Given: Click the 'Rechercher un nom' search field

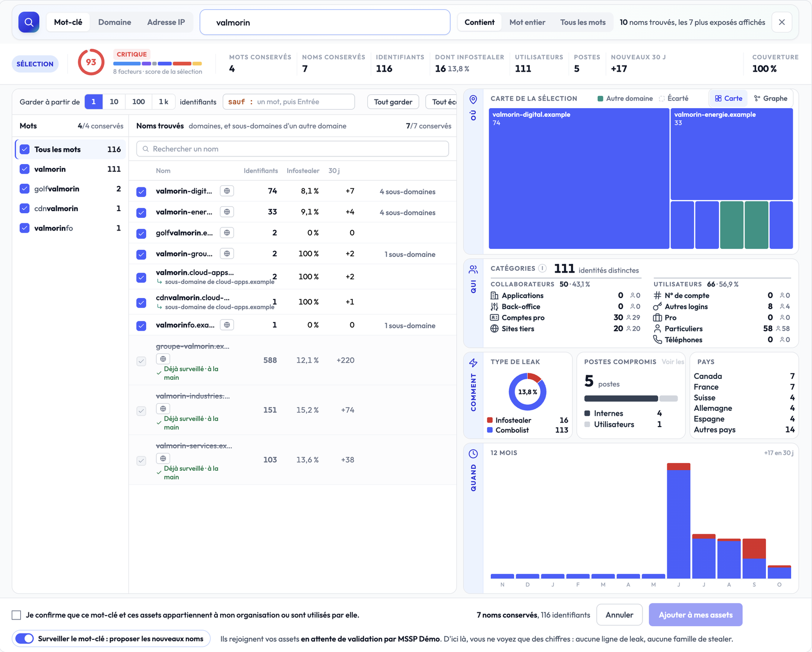Looking at the screenshot, I should (293, 149).
